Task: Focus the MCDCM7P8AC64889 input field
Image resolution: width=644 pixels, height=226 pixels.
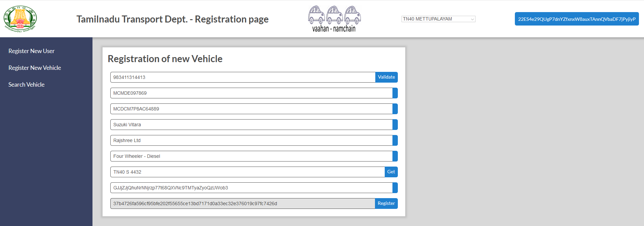Action: pos(252,109)
